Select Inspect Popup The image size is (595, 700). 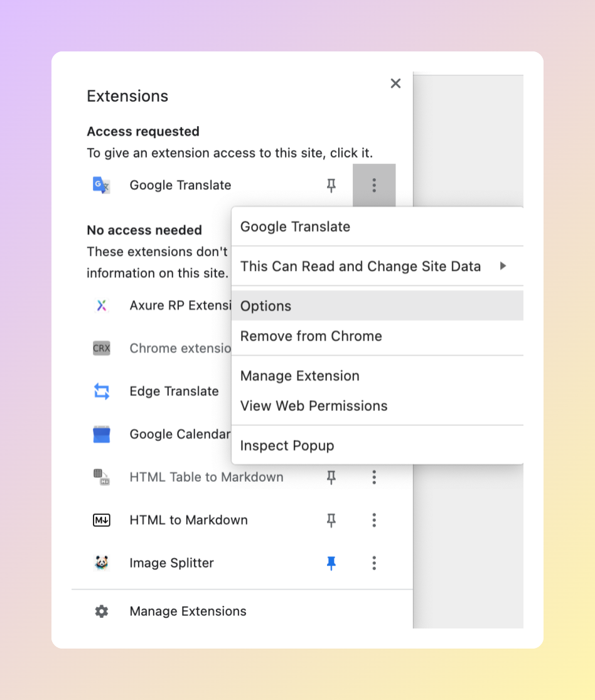[377, 445]
